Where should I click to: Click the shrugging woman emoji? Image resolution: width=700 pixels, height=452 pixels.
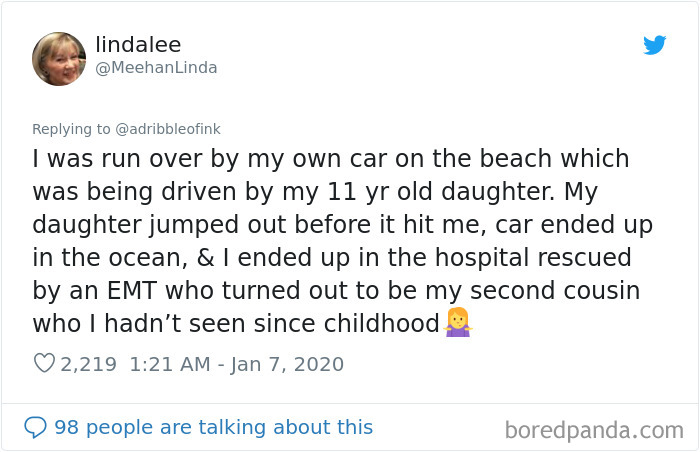(x=457, y=322)
